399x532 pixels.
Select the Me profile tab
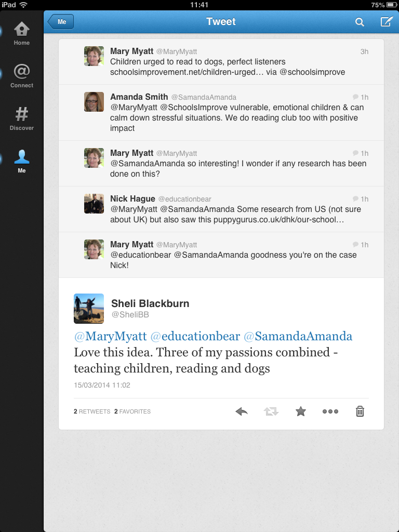[22, 161]
